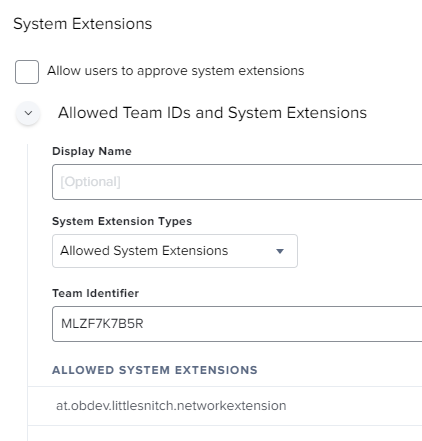Select the at.obdev.littlesnitch.networkextension row

tap(225, 406)
